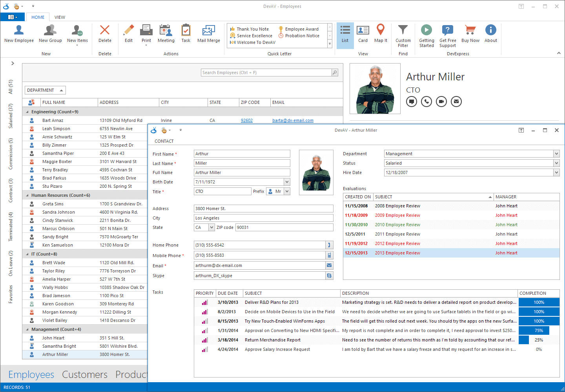
Task: Click the video call icon under Arthur Miller
Action: (441, 102)
